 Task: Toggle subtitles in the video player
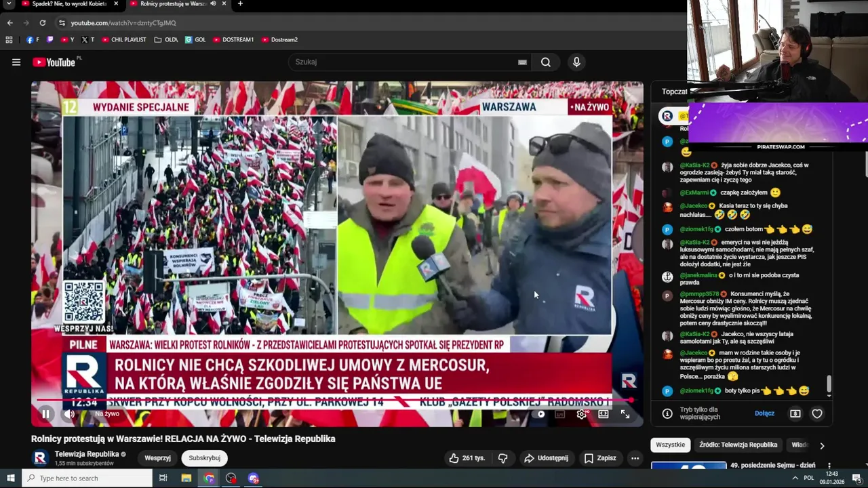click(560, 414)
